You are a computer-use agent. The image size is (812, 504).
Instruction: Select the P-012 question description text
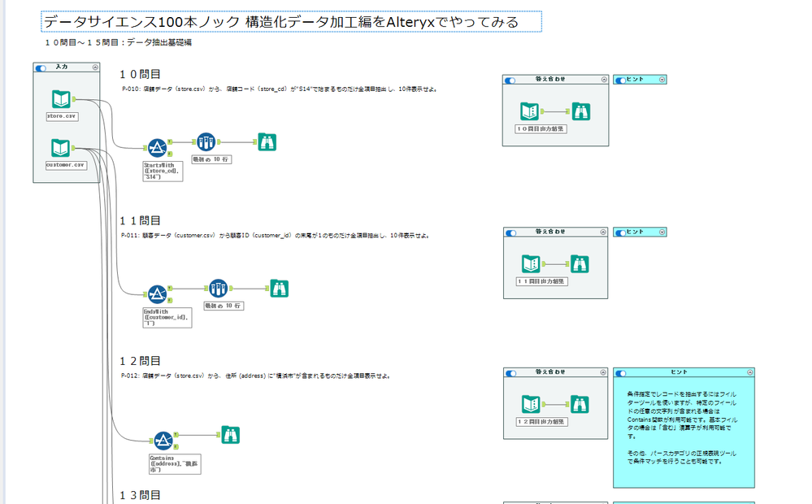pyautogui.click(x=256, y=376)
